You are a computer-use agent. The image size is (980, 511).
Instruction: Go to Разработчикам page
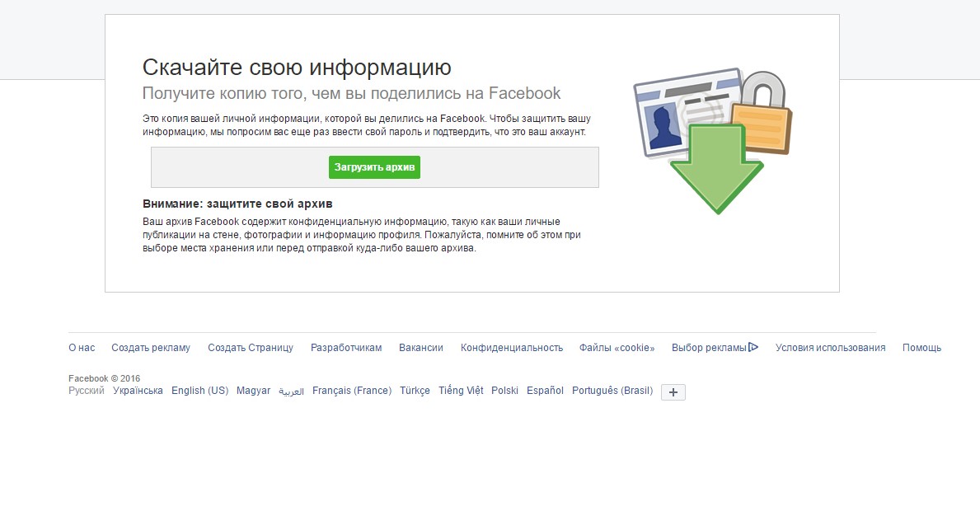click(x=346, y=348)
